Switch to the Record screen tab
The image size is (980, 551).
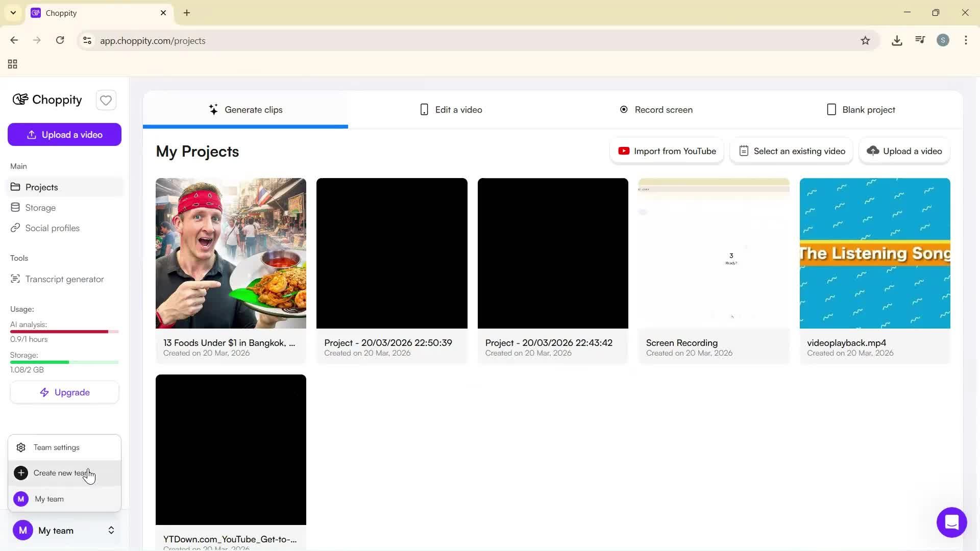coord(656,109)
